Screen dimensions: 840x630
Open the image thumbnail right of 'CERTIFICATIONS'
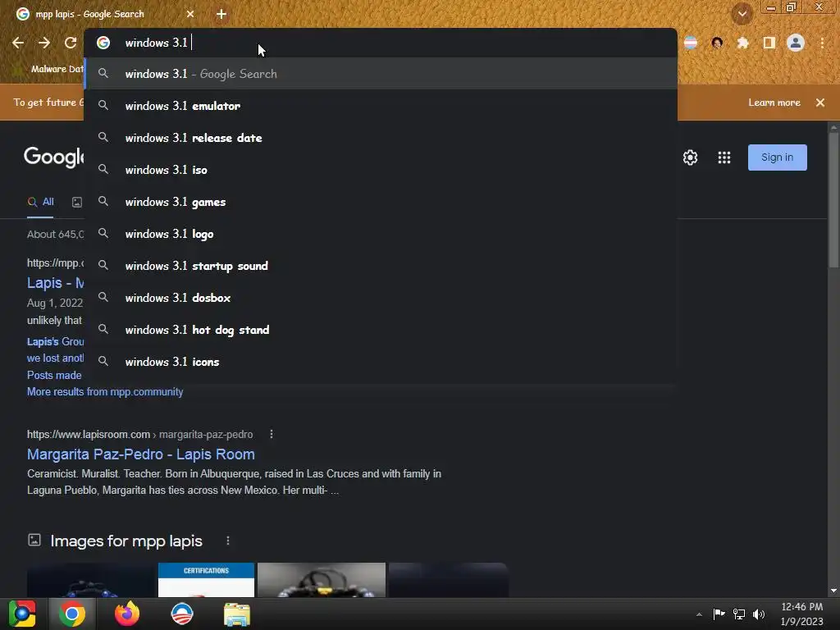tap(322, 580)
